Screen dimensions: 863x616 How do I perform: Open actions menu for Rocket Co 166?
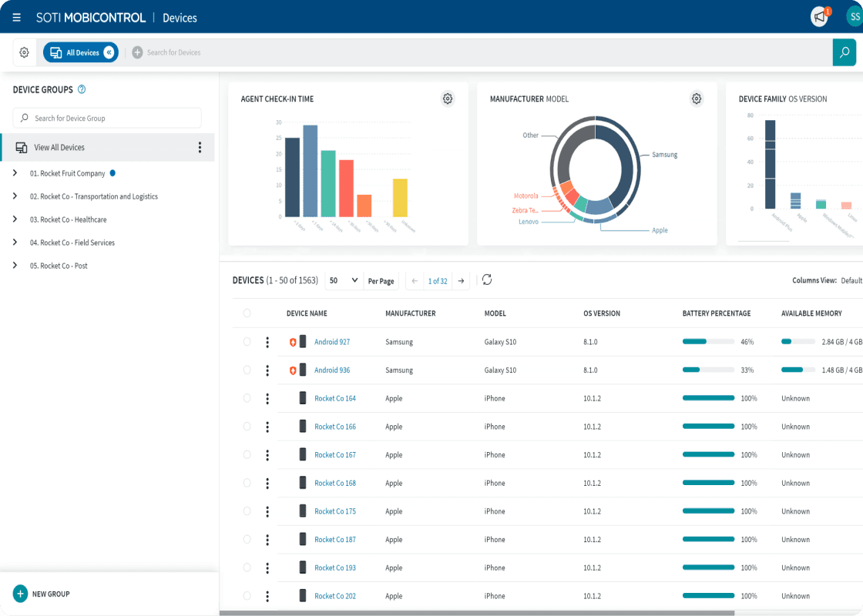click(x=267, y=427)
